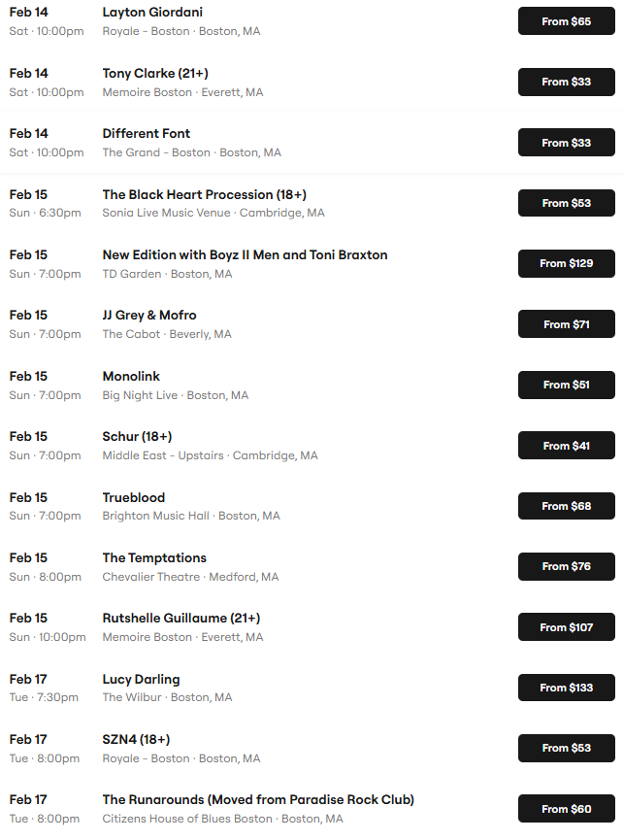This screenshot has height=840, width=623.
Task: Open The Black Heart Procession (18+) listing
Action: tap(204, 195)
